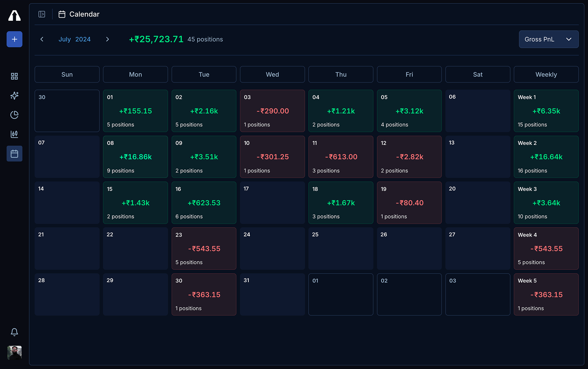
Task: Click the 2024 year label
Action: pos(83,39)
